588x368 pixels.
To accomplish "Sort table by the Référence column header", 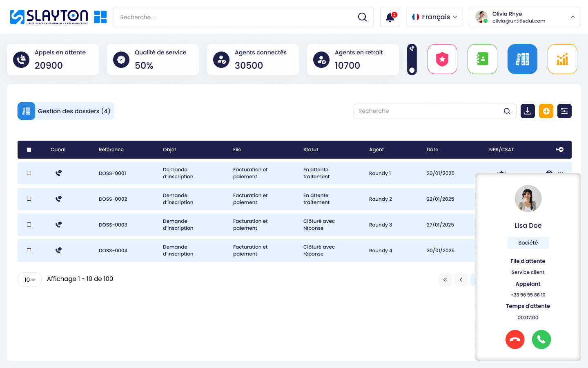I will click(111, 150).
